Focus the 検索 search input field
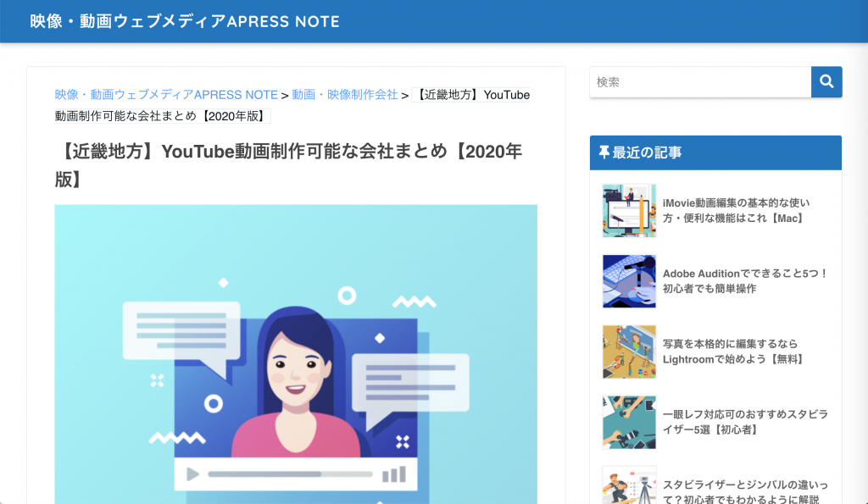The width and height of the screenshot is (868, 504). [x=700, y=82]
